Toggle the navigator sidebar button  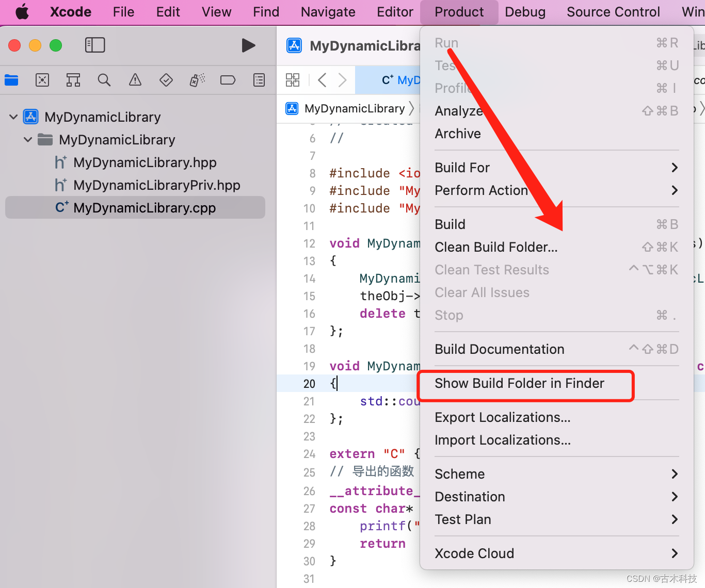95,45
